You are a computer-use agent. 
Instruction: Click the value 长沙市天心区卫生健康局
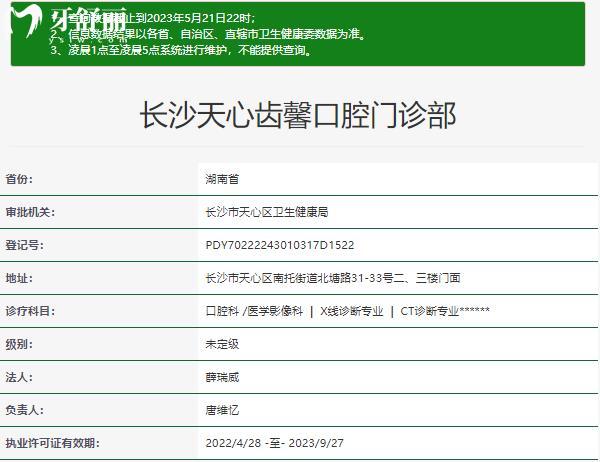267,212
